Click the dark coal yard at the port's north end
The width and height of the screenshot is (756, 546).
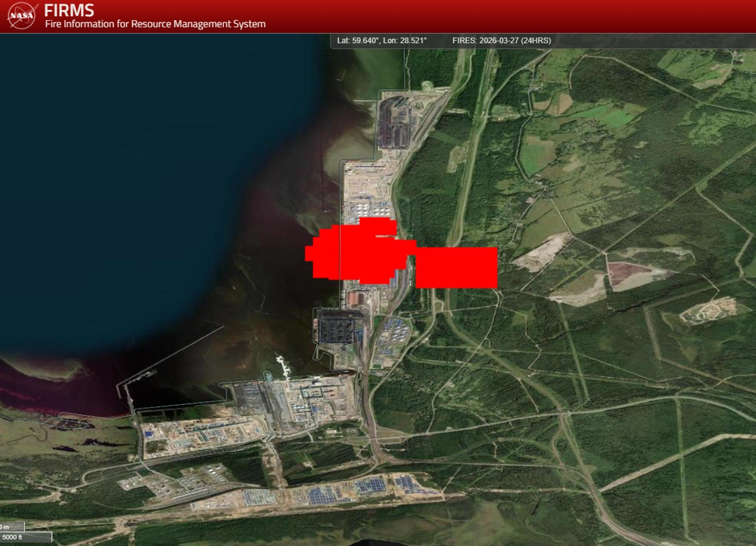[394, 122]
